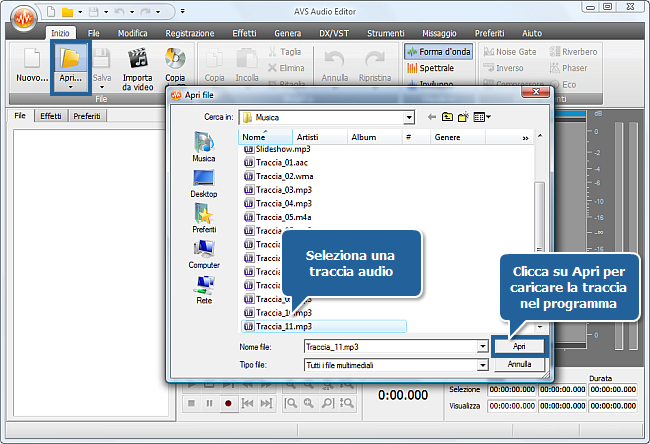Toggle Spettrale spectral view
The height and width of the screenshot is (444, 650).
point(430,68)
